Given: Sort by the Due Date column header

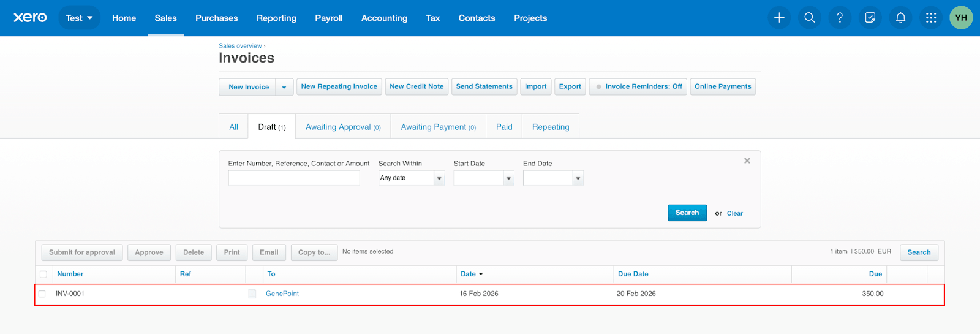Looking at the screenshot, I should click(x=633, y=274).
